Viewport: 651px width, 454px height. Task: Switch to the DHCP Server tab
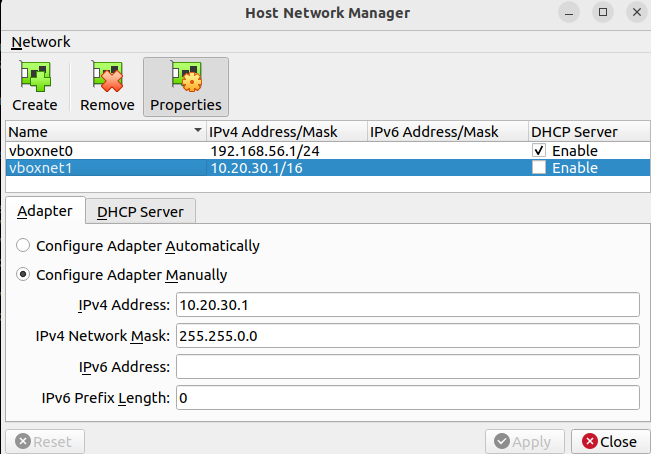[x=140, y=212]
